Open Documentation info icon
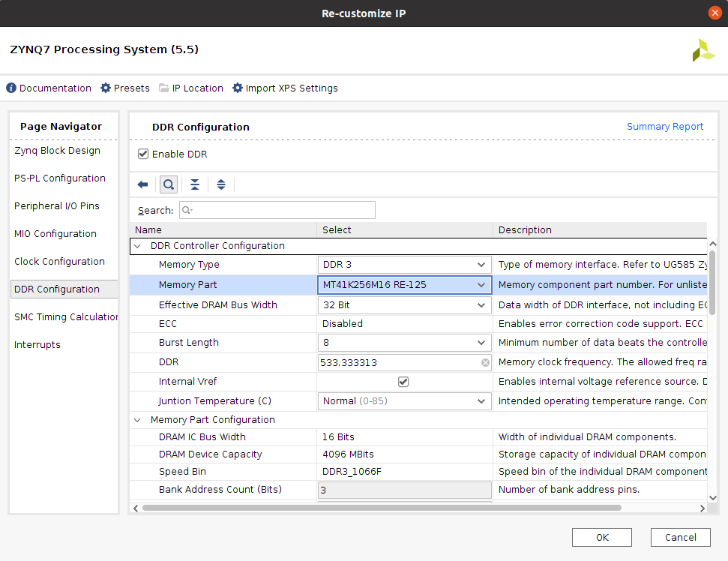 pyautogui.click(x=11, y=88)
